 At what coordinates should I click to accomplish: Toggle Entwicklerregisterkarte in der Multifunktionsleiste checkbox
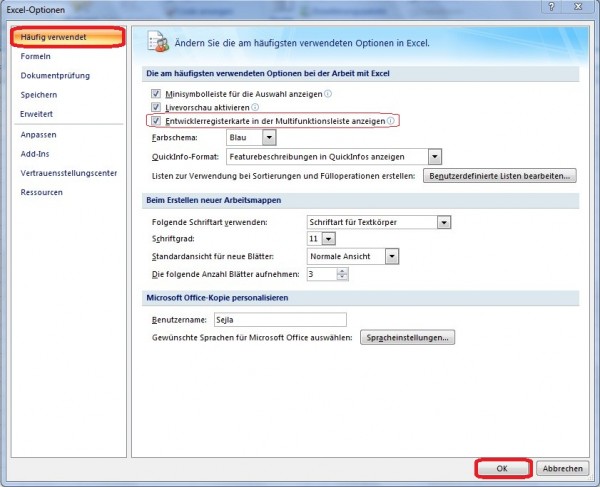(x=156, y=121)
